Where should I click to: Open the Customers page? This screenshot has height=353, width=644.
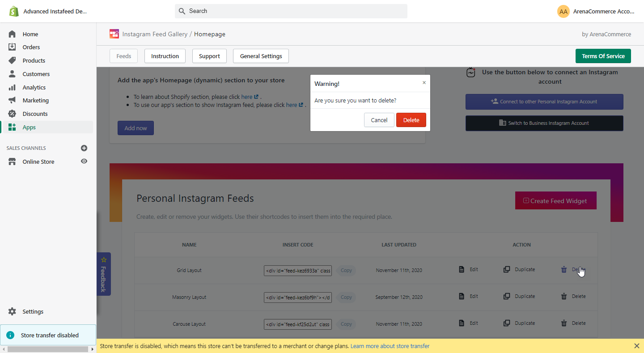tap(36, 74)
